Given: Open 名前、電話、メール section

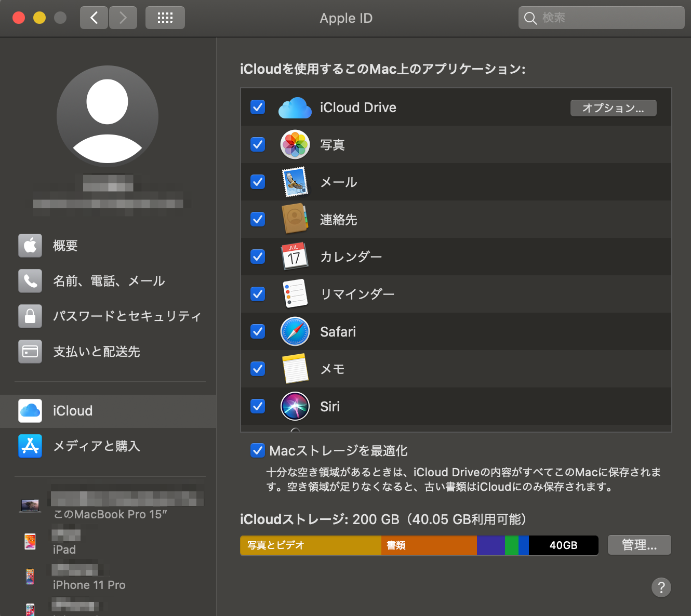Looking at the screenshot, I should tap(108, 281).
